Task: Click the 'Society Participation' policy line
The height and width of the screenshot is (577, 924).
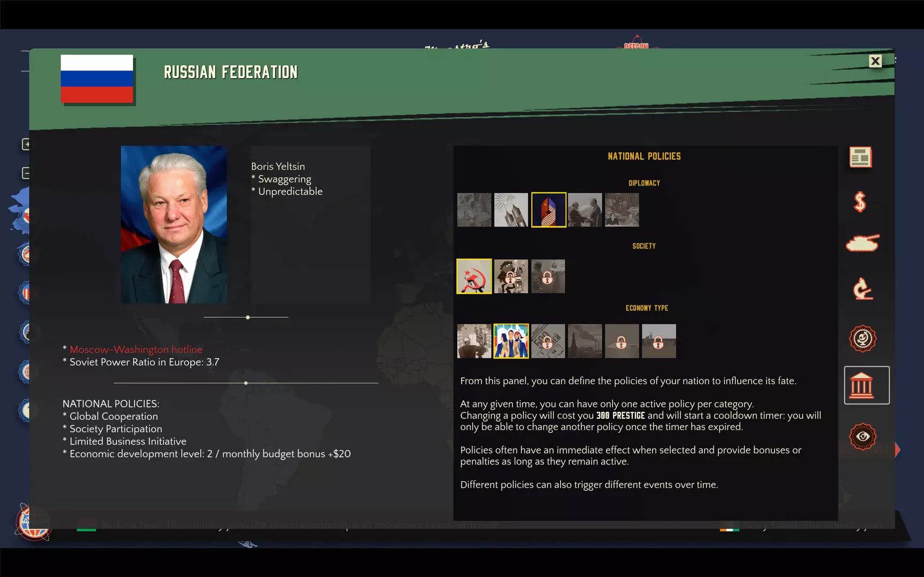Action: tap(115, 429)
